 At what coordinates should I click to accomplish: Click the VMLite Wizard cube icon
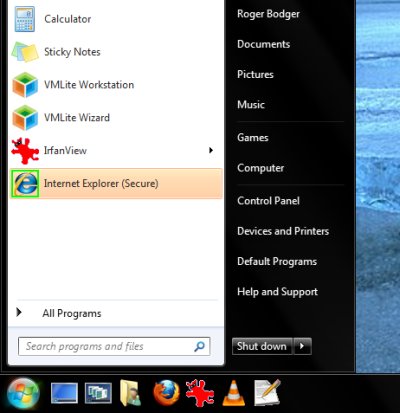[x=25, y=117]
